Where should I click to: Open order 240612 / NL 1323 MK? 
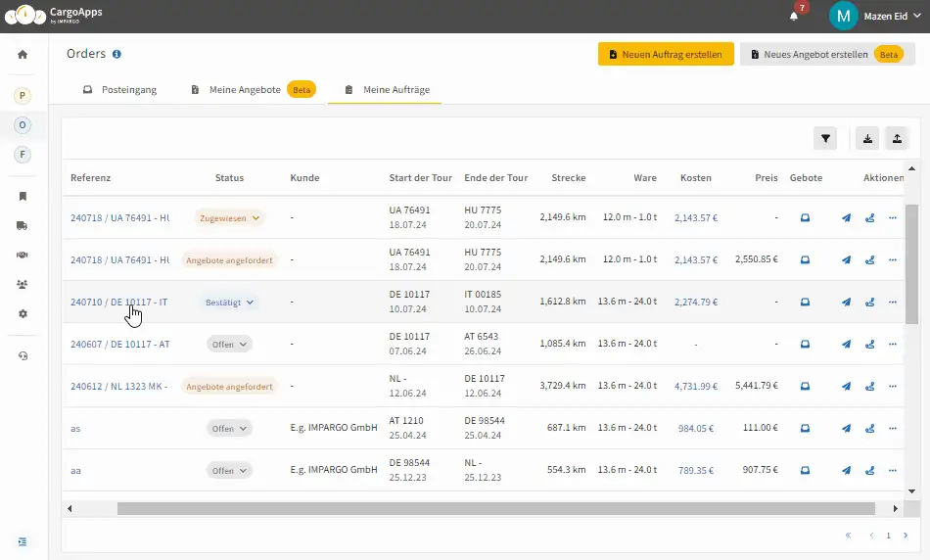tap(119, 386)
